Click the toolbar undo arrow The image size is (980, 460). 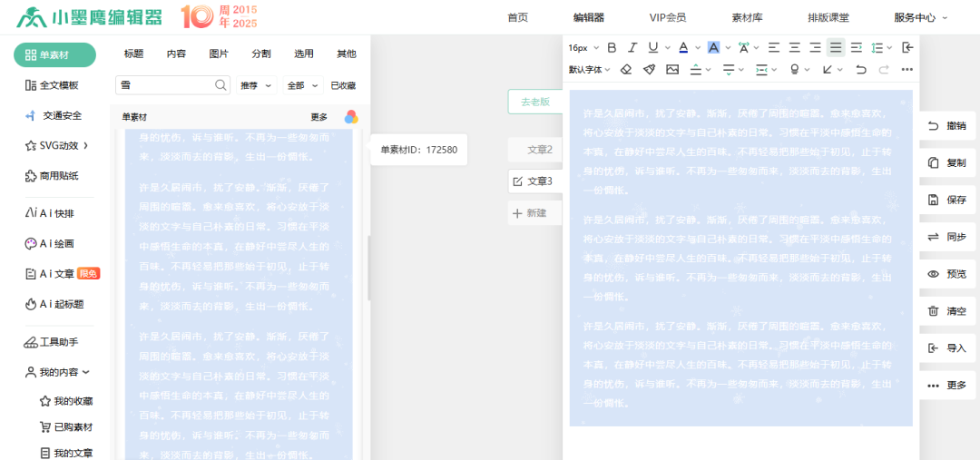point(861,70)
